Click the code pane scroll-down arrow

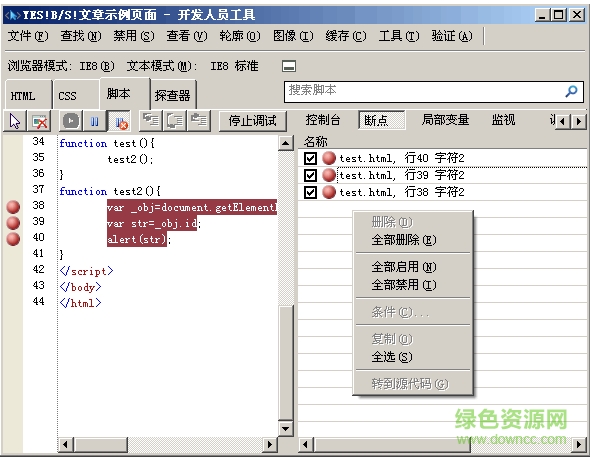coord(286,429)
